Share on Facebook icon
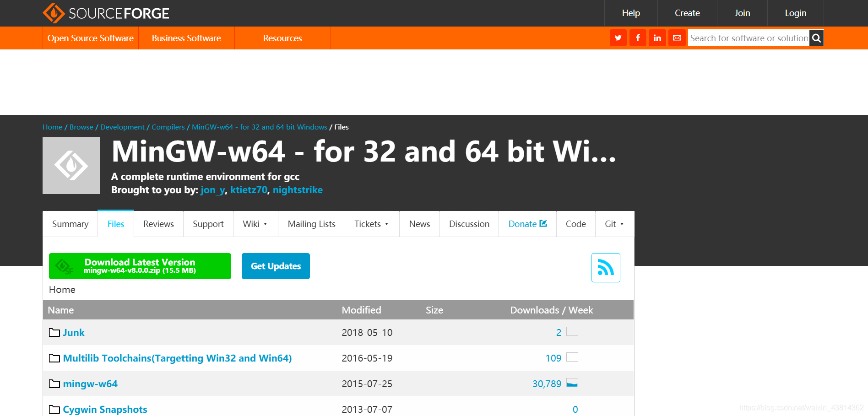This screenshot has height=416, width=868. click(x=638, y=38)
